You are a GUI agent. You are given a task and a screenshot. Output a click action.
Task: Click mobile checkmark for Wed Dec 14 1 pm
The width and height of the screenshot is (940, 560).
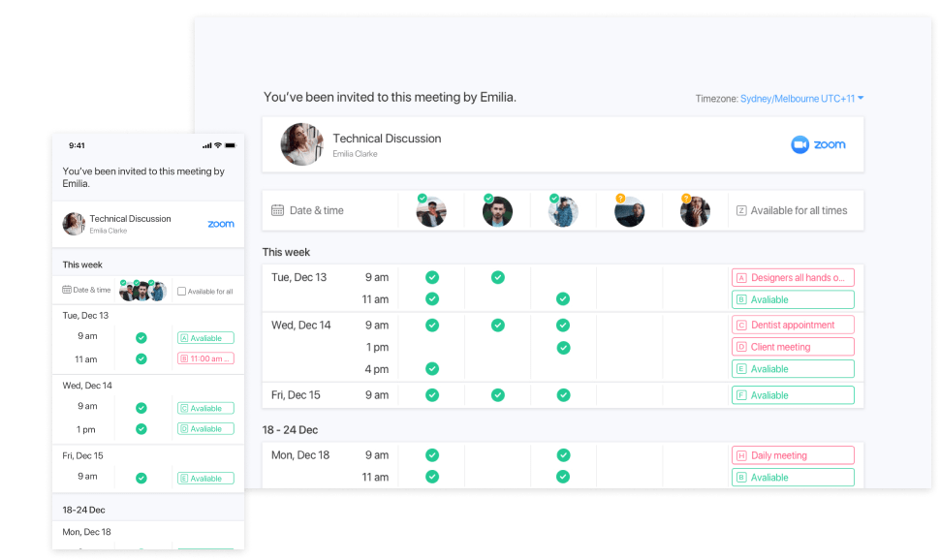(x=141, y=428)
